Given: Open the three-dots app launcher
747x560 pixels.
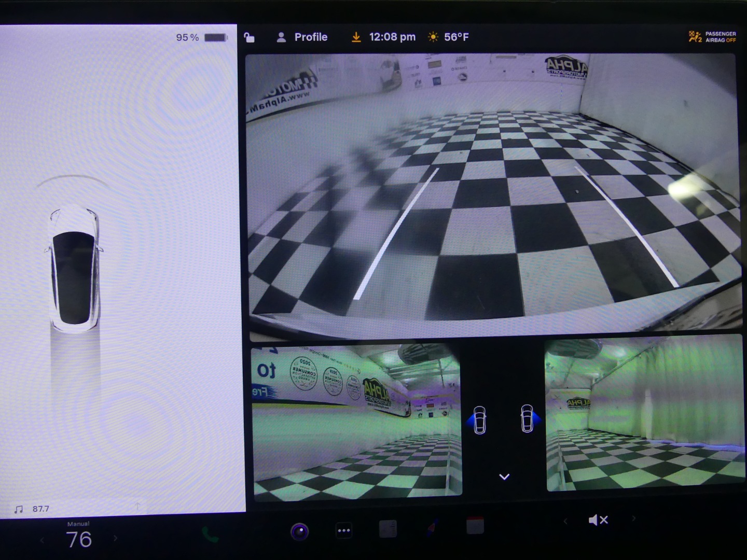Looking at the screenshot, I should (344, 530).
